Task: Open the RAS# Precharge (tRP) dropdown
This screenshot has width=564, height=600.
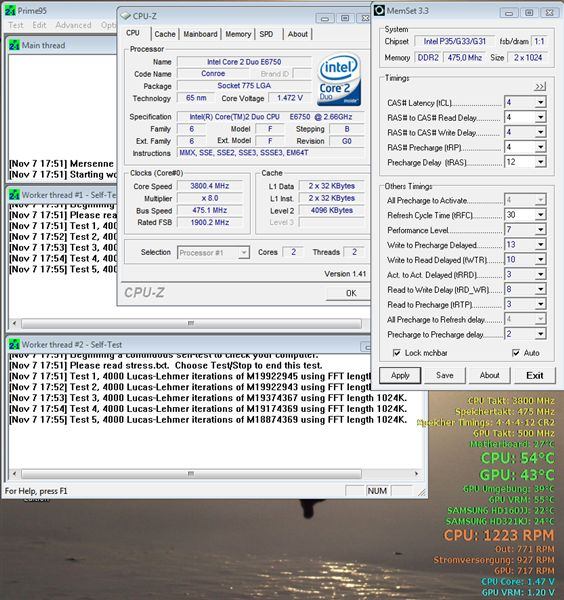Action: coord(540,147)
